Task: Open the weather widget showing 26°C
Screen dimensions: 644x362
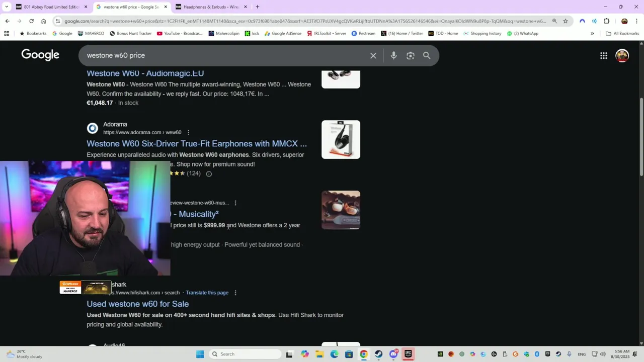Action: (x=24, y=354)
